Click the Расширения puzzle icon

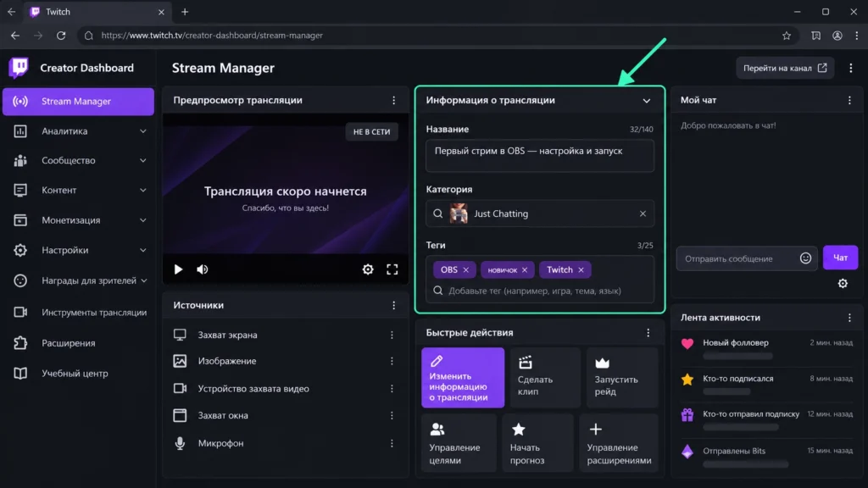coord(20,343)
